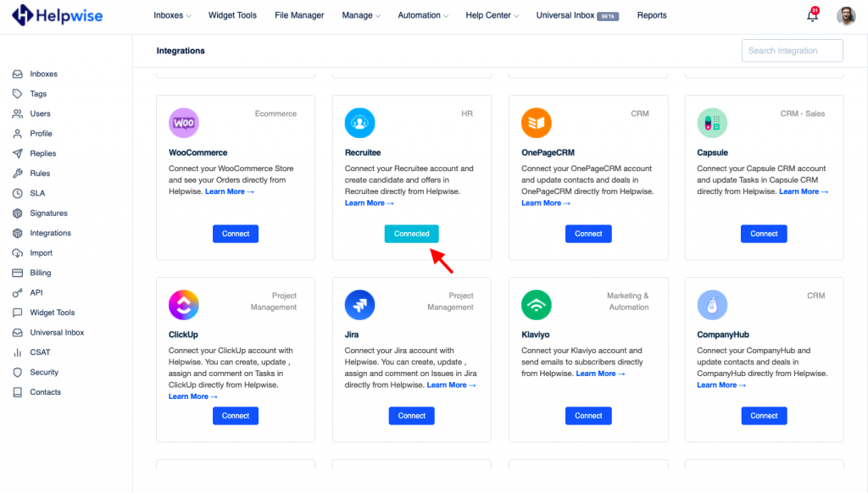The height and width of the screenshot is (493, 868).
Task: Click the Connected button for Recruitee
Action: [x=412, y=234]
